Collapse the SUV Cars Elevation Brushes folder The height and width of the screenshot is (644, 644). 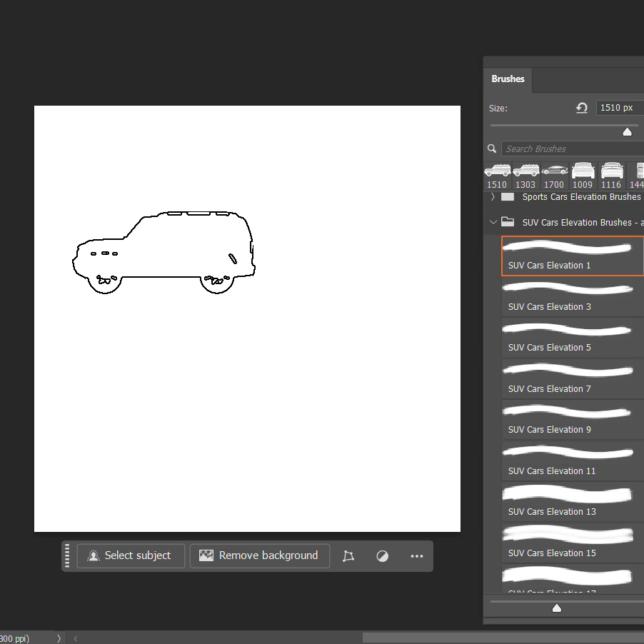493,222
